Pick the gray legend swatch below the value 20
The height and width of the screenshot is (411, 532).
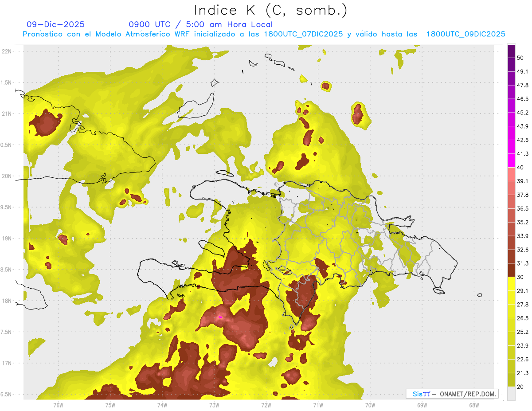(x=512, y=394)
